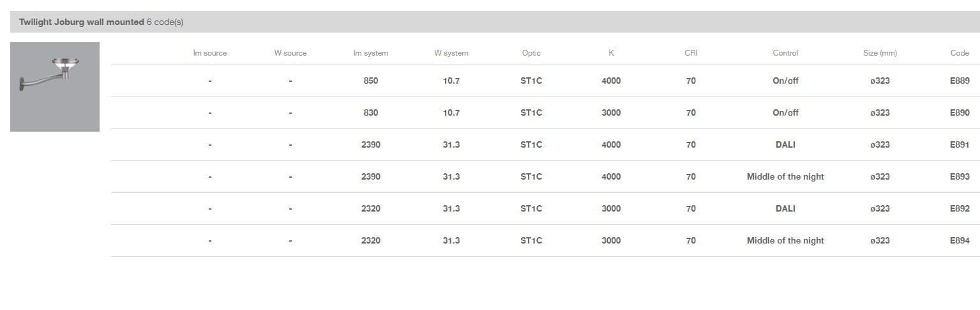This screenshot has height=310, width=980.
Task: Open product code E894
Action: [x=959, y=240]
